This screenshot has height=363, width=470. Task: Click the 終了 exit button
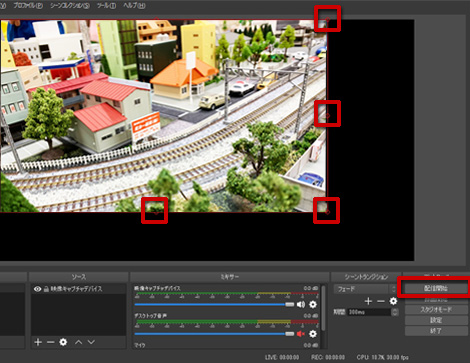(x=436, y=331)
